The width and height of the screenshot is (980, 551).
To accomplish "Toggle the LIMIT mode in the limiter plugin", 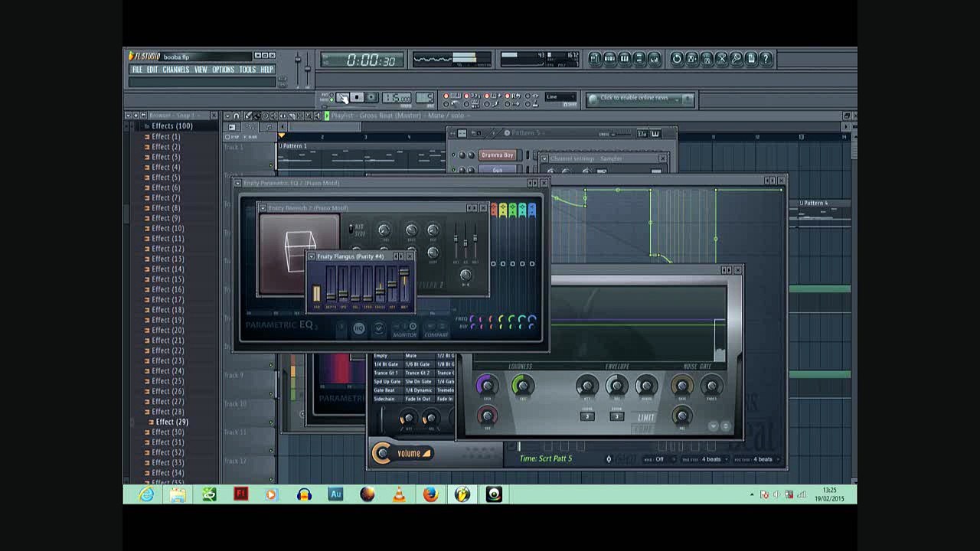I will (646, 418).
